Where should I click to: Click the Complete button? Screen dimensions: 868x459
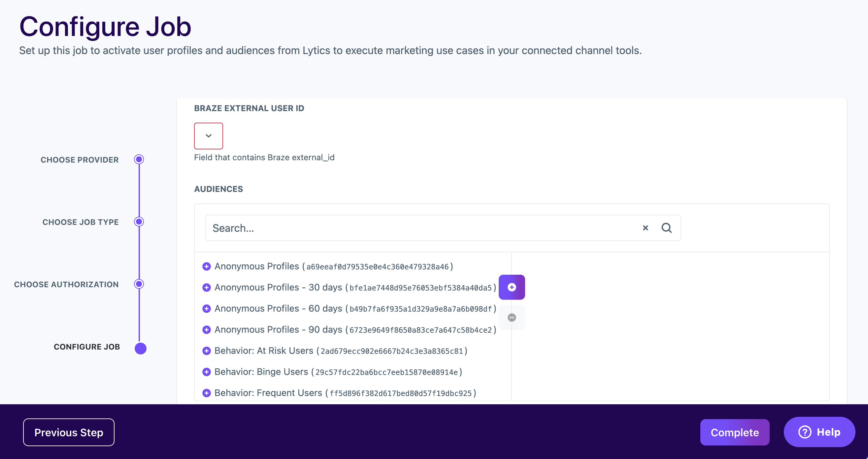(x=734, y=432)
